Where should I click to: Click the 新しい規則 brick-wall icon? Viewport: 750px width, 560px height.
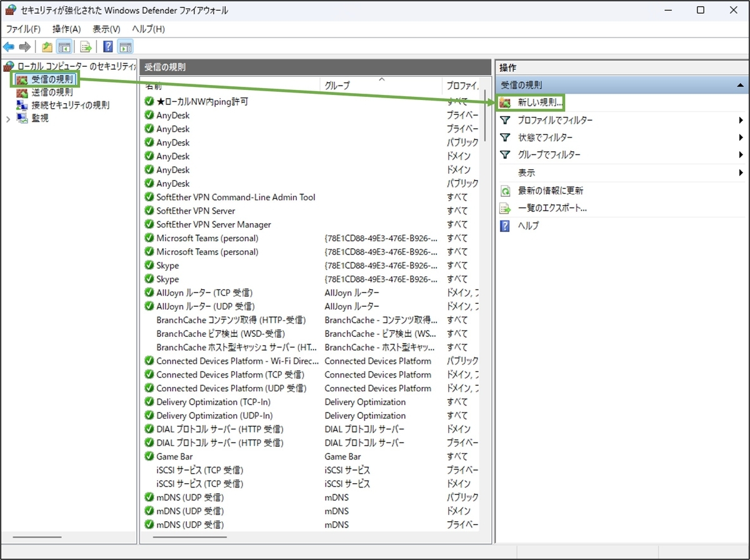tap(506, 102)
